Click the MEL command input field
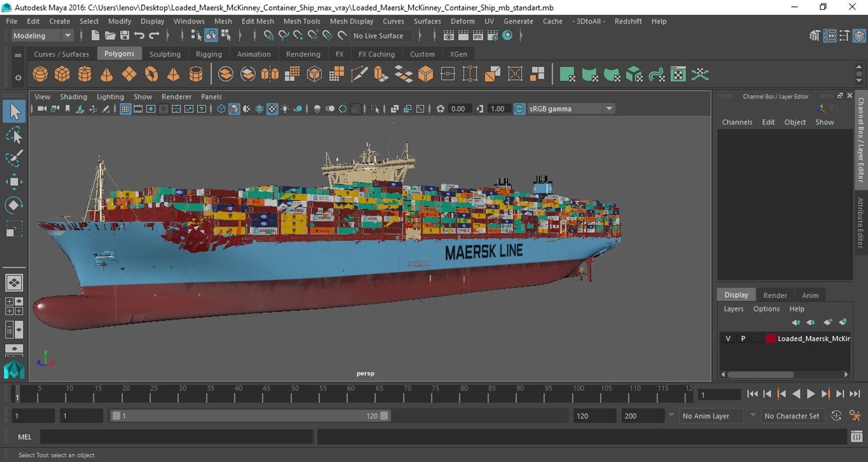The width and height of the screenshot is (868, 462). click(177, 437)
